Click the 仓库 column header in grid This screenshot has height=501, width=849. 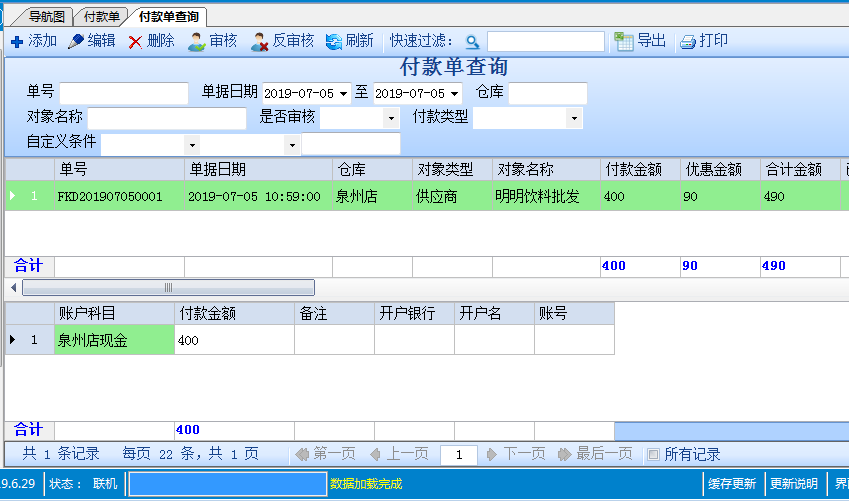pyautogui.click(x=373, y=170)
